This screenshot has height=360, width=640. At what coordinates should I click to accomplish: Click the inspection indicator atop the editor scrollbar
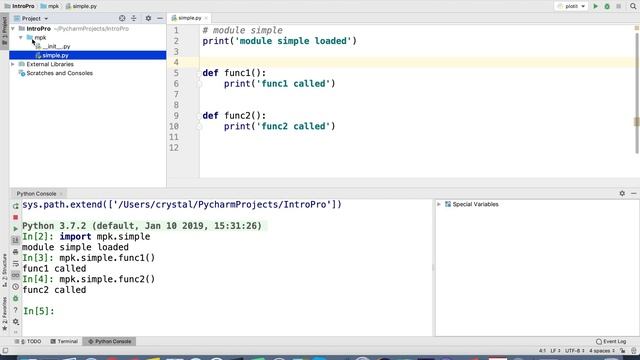pos(637,28)
